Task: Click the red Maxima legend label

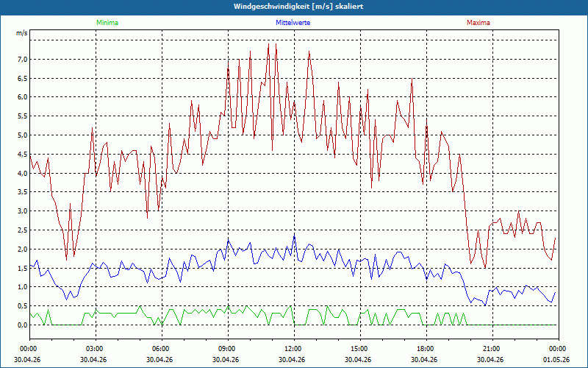Action: click(x=478, y=23)
